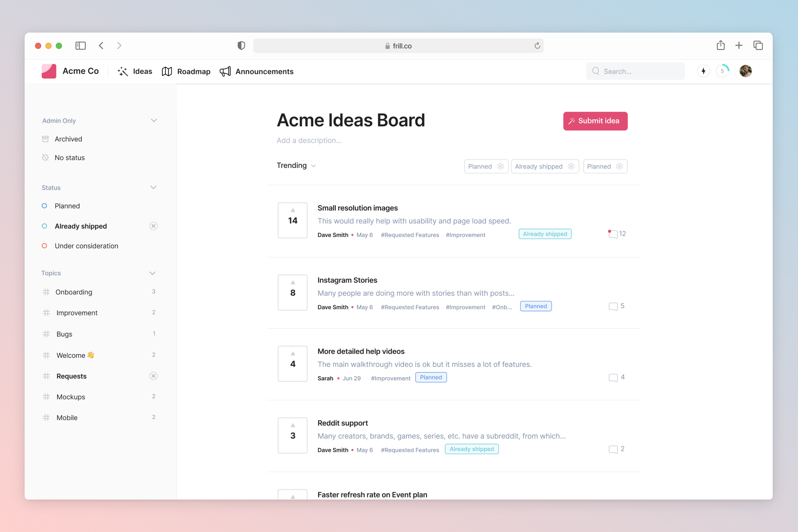Click the search magnifier icon
The height and width of the screenshot is (532, 798).
tap(596, 71)
